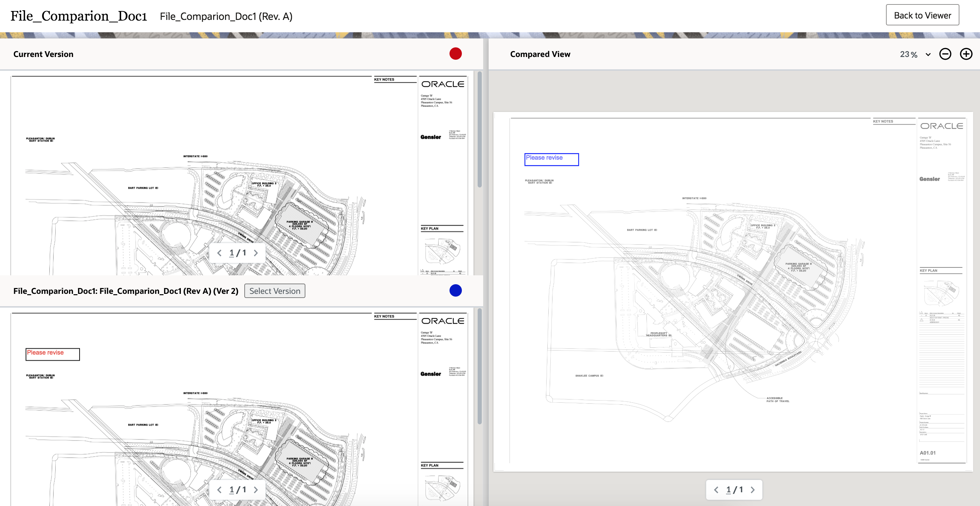Click the blue Ver 2 color indicator
The image size is (980, 506).
click(455, 290)
